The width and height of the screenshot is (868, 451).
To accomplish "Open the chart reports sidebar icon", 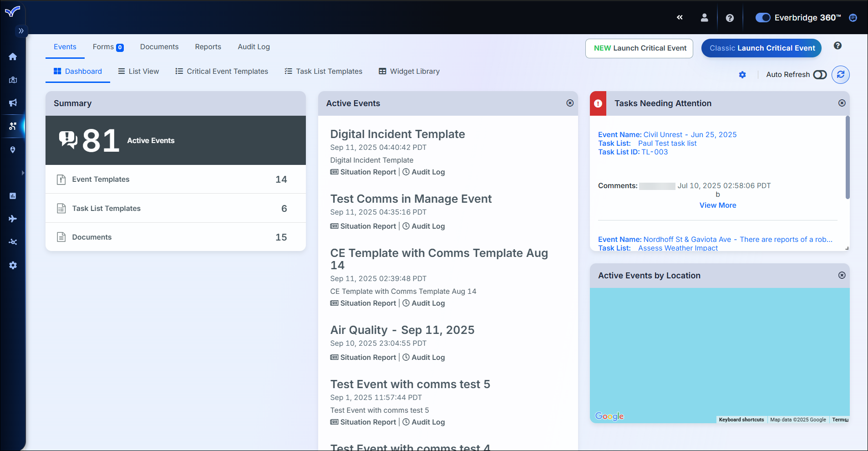I will click(13, 196).
